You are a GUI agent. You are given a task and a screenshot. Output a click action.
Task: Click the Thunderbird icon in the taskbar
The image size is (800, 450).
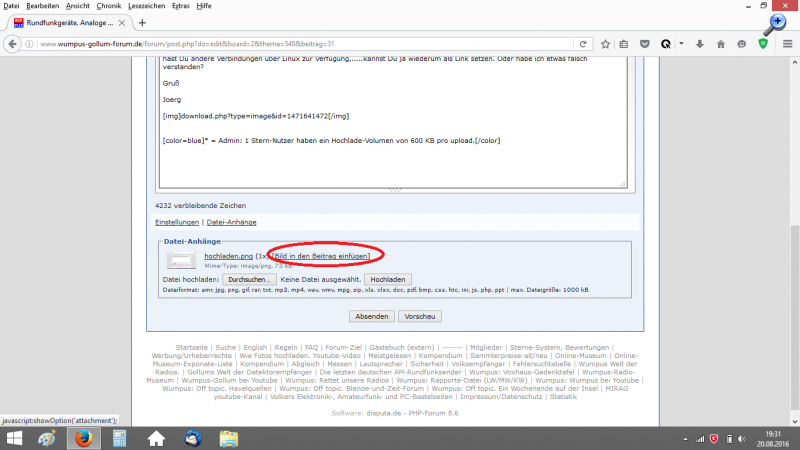click(192, 438)
